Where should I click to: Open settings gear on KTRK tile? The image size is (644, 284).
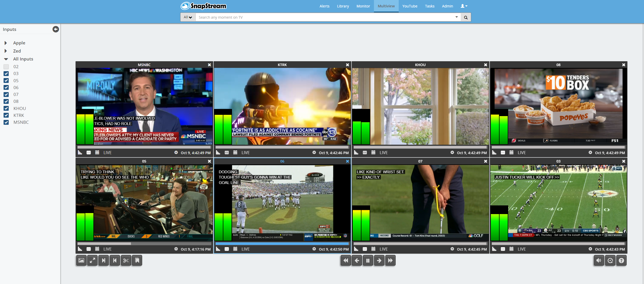(x=314, y=153)
